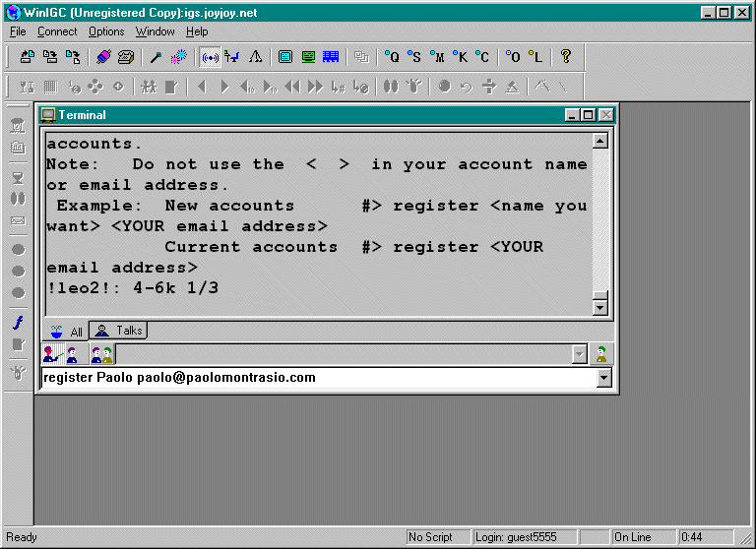Image resolution: width=756 pixels, height=549 pixels.
Task: Click the Terminal scrollbar up arrow
Action: click(x=600, y=142)
